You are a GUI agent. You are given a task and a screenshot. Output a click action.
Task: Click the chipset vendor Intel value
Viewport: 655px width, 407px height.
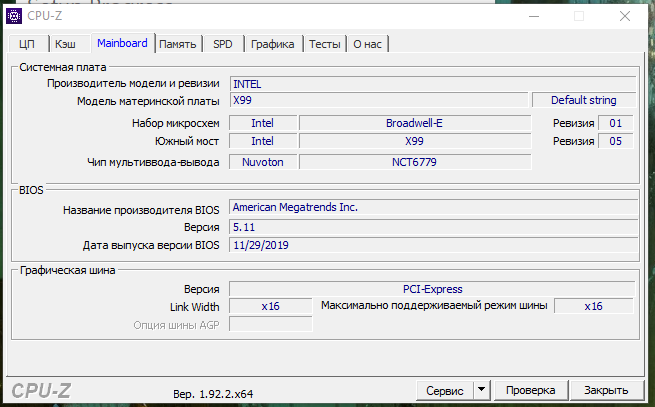coord(263,123)
